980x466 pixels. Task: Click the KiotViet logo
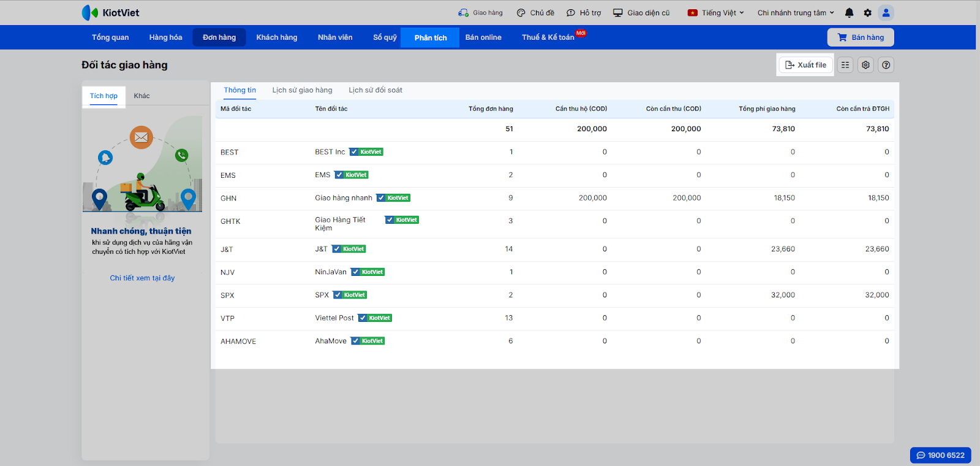110,13
